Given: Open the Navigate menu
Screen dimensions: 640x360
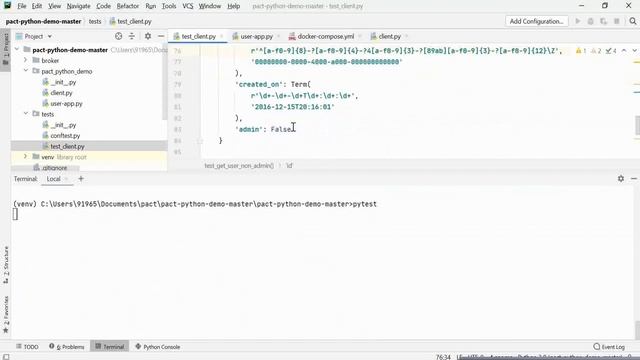Looking at the screenshot, I should pos(78,6).
